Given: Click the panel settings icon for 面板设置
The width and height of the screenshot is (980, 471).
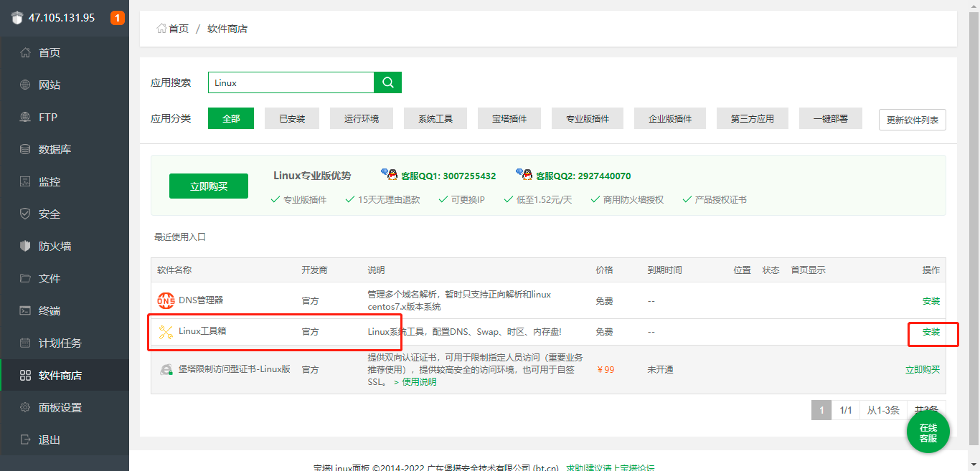Looking at the screenshot, I should [25, 407].
